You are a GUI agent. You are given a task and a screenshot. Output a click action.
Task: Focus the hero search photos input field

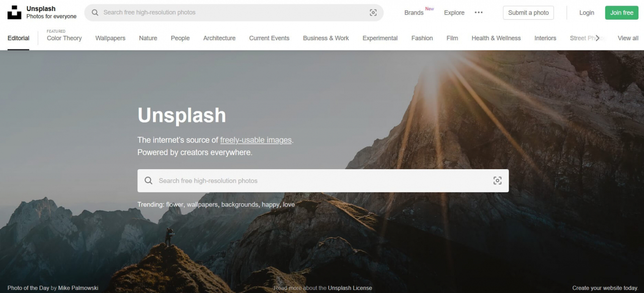click(x=322, y=181)
